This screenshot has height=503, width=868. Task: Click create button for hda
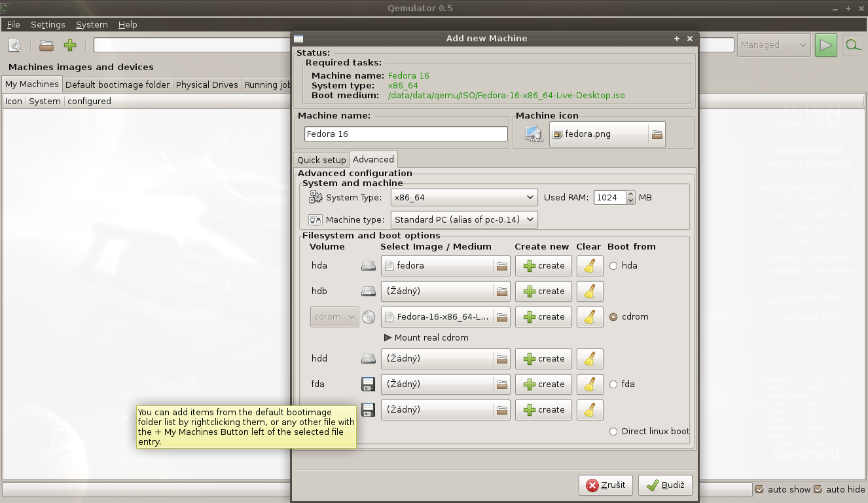click(543, 266)
